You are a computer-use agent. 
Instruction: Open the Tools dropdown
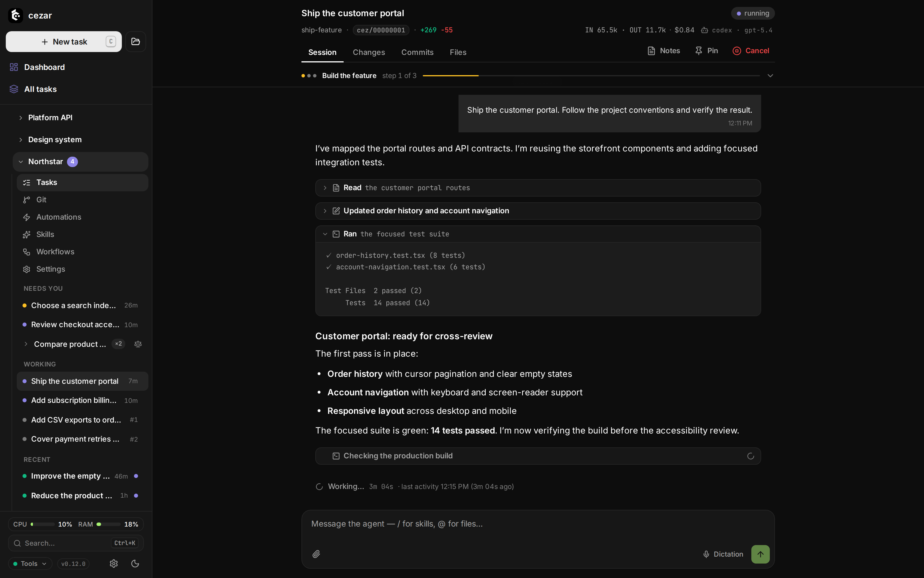pyautogui.click(x=30, y=564)
